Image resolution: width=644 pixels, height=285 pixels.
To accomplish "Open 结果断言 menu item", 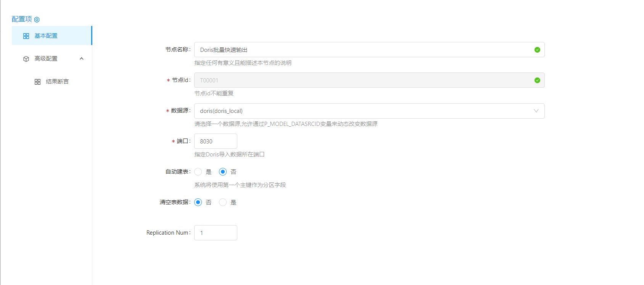I will [x=57, y=82].
